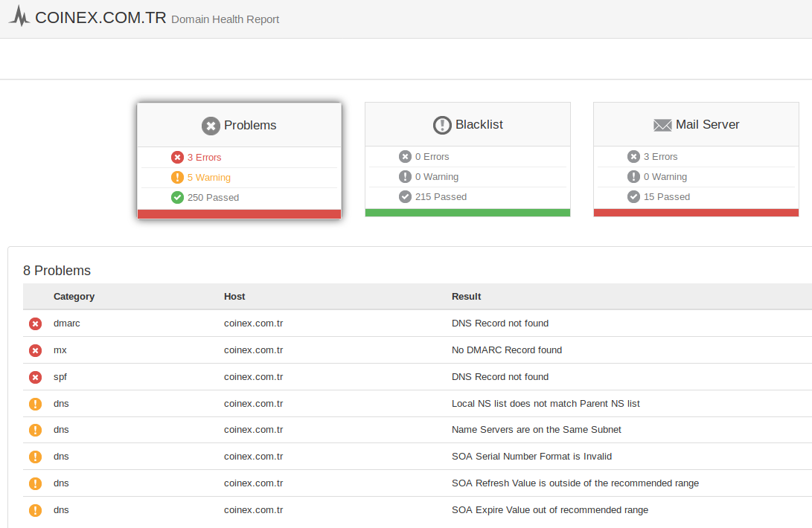
Task: Click SOA Refresh Value outside recommended range result
Action: tap(575, 483)
